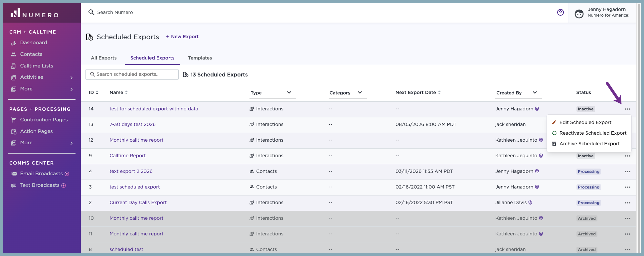Click the '08/05/2026 8:00 AM PDT' date
Viewport: 644px width, 256px height.
(426, 125)
